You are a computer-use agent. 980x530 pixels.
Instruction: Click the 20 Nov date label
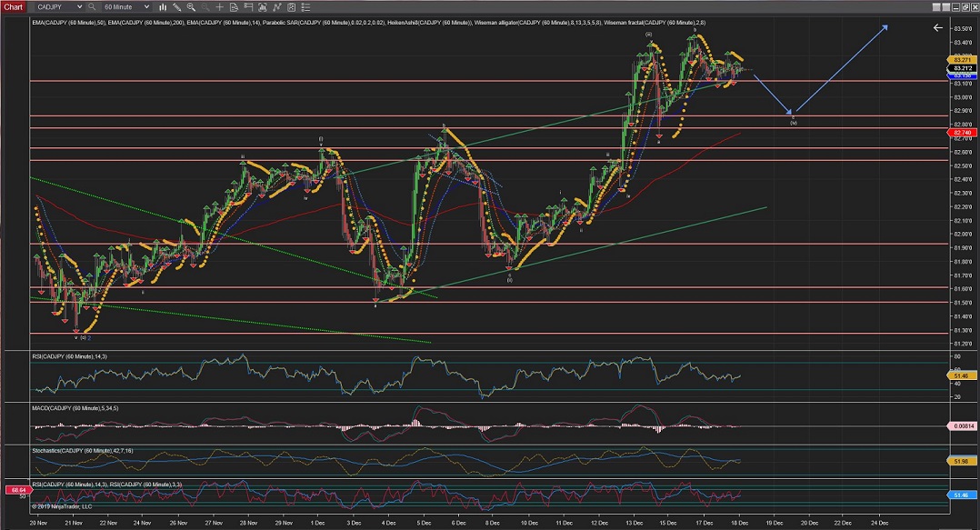pos(38,523)
